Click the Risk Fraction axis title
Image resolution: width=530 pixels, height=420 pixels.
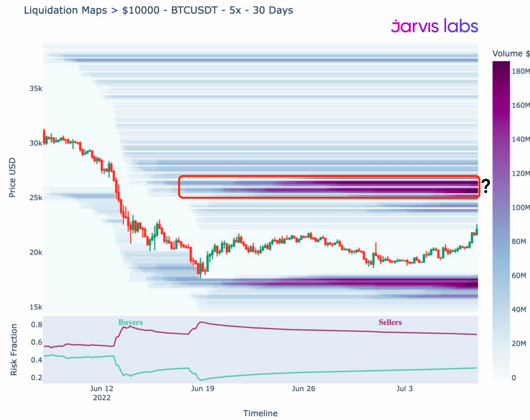pyautogui.click(x=14, y=349)
